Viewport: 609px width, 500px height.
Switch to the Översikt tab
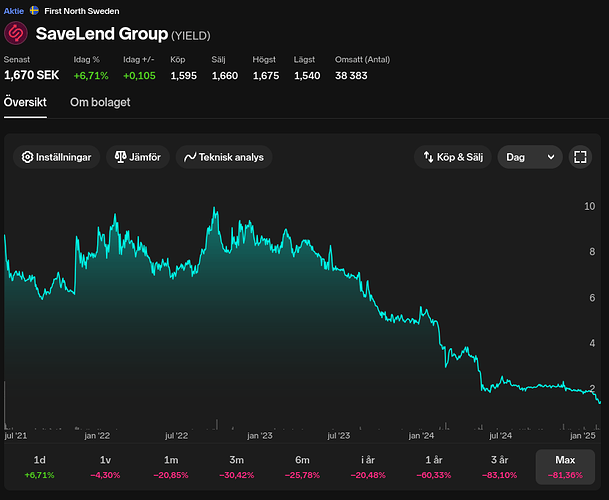pos(25,102)
